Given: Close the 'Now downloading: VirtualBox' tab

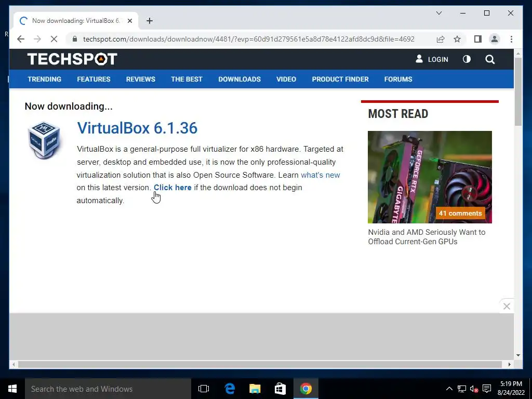Looking at the screenshot, I should pos(129,21).
